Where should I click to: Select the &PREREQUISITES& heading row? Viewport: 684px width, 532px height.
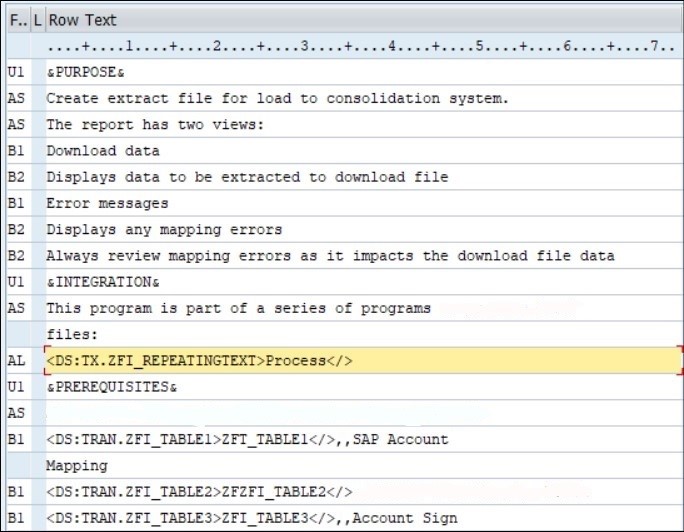pyautogui.click(x=364, y=387)
